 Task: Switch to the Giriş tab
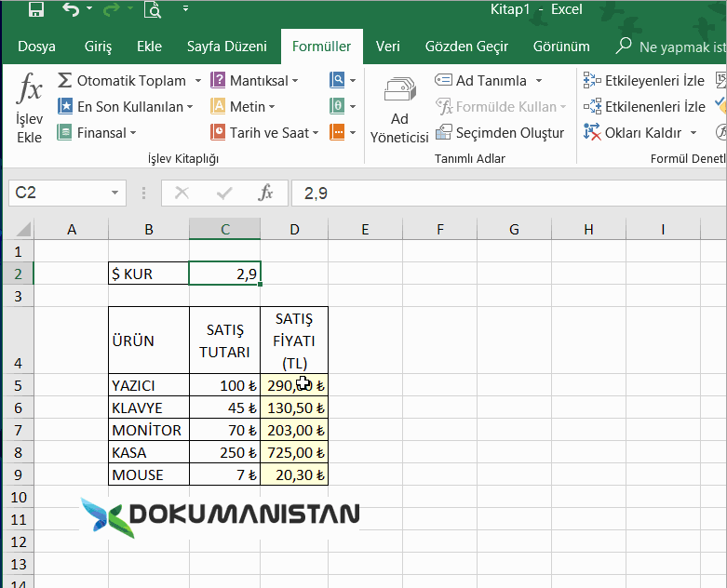pos(99,47)
